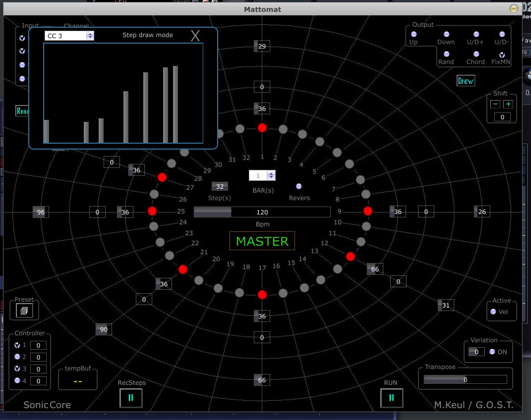The image size is (531, 420).
Task: Enable the Revers toggle
Action: pyautogui.click(x=298, y=186)
